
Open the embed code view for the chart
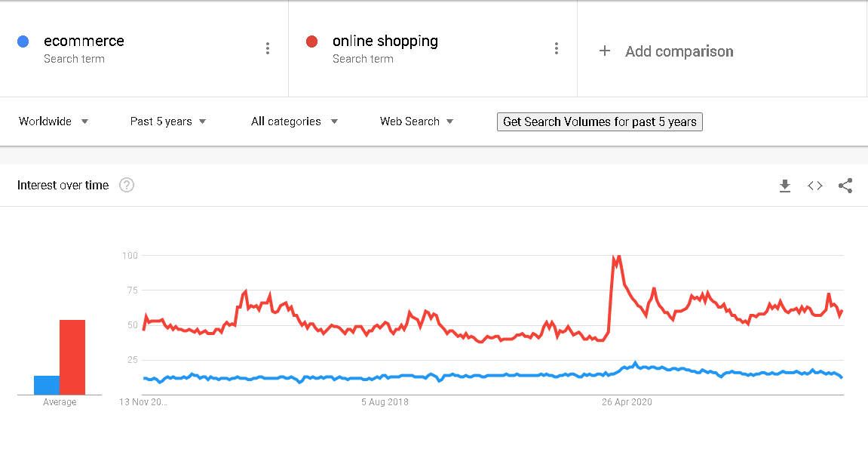pos(814,186)
